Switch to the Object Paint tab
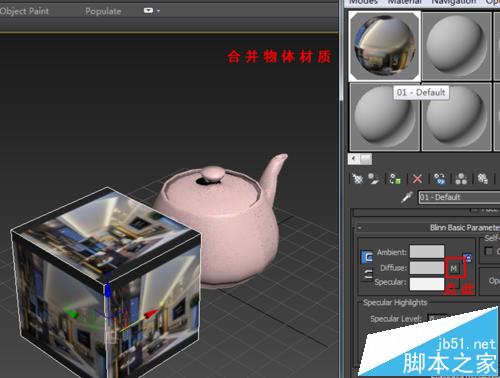 click(24, 11)
